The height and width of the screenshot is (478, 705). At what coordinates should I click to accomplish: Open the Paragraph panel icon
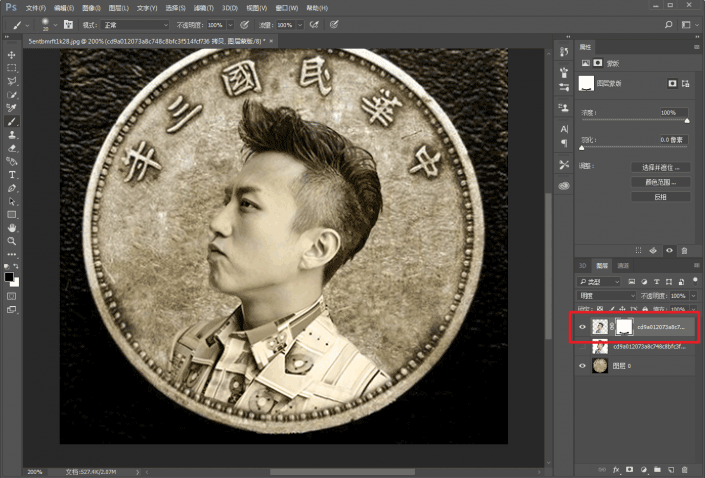pos(564,143)
